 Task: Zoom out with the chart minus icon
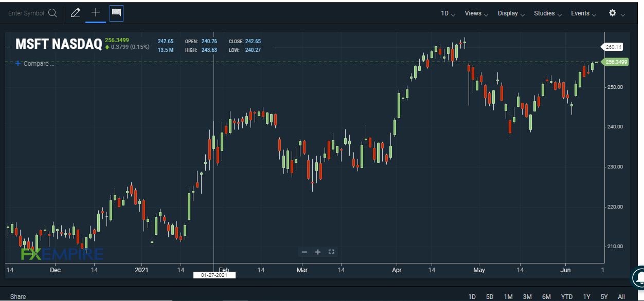click(x=305, y=252)
